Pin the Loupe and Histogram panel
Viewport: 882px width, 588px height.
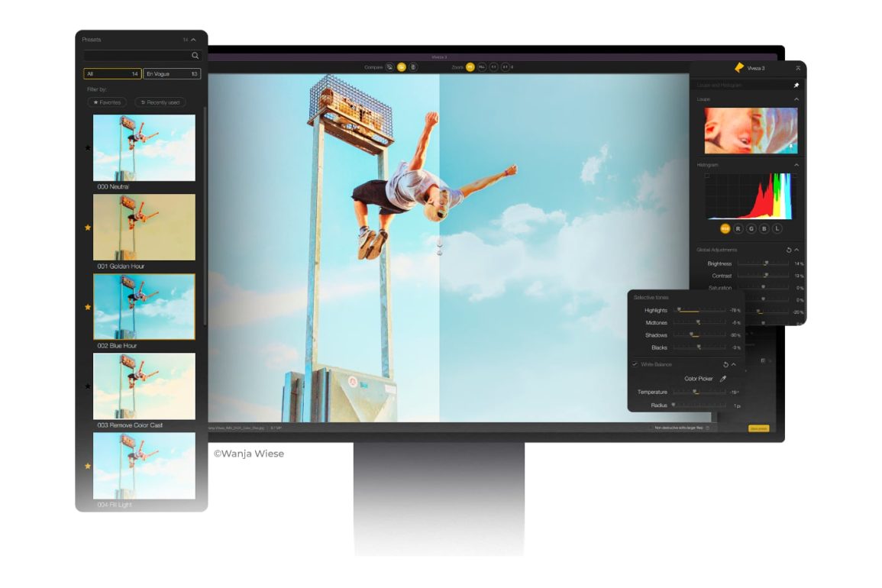point(796,86)
